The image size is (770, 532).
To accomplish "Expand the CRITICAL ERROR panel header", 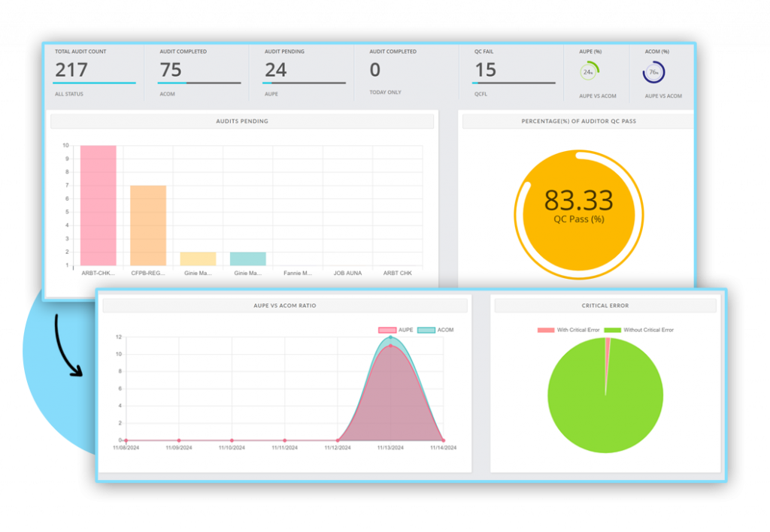I will pos(605,305).
